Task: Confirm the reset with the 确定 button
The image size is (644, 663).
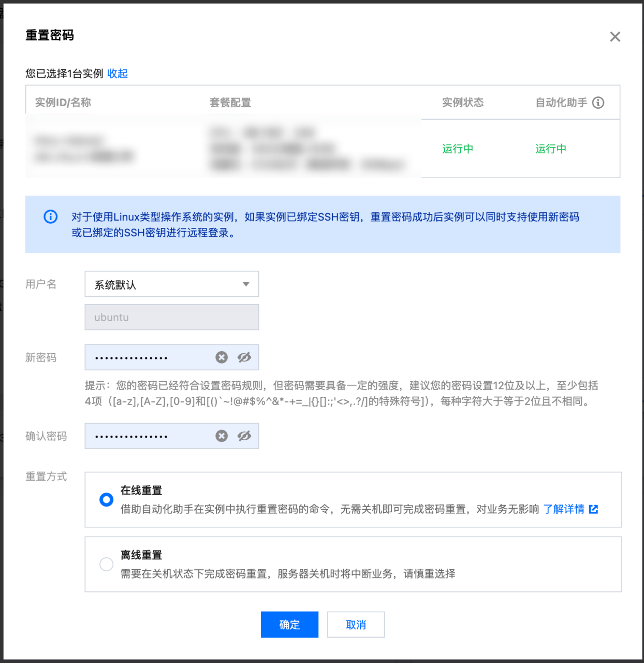Action: pos(289,625)
